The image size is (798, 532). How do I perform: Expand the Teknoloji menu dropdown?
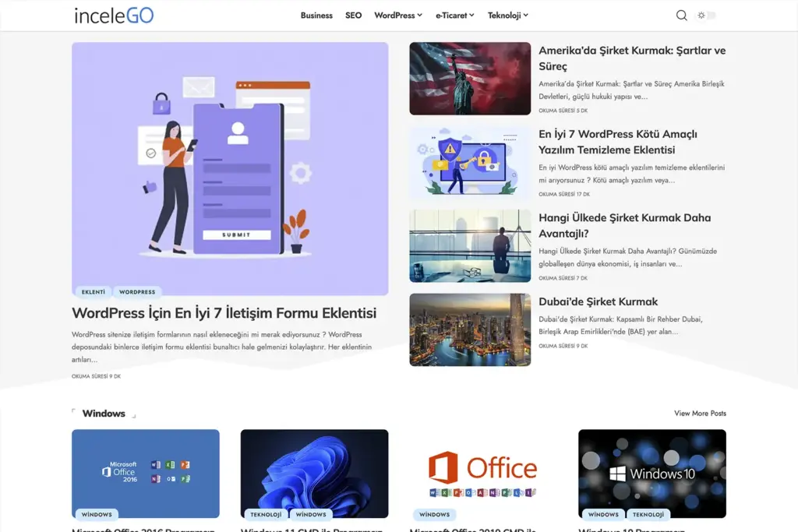(x=507, y=16)
